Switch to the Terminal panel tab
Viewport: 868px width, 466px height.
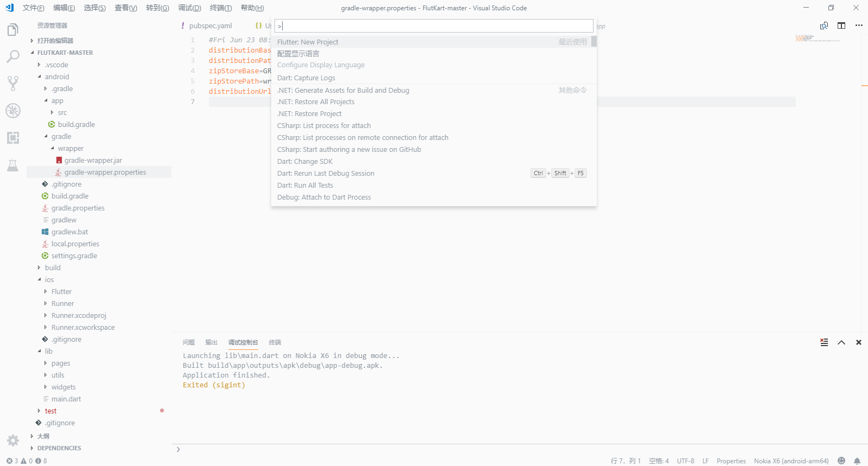pyautogui.click(x=275, y=342)
